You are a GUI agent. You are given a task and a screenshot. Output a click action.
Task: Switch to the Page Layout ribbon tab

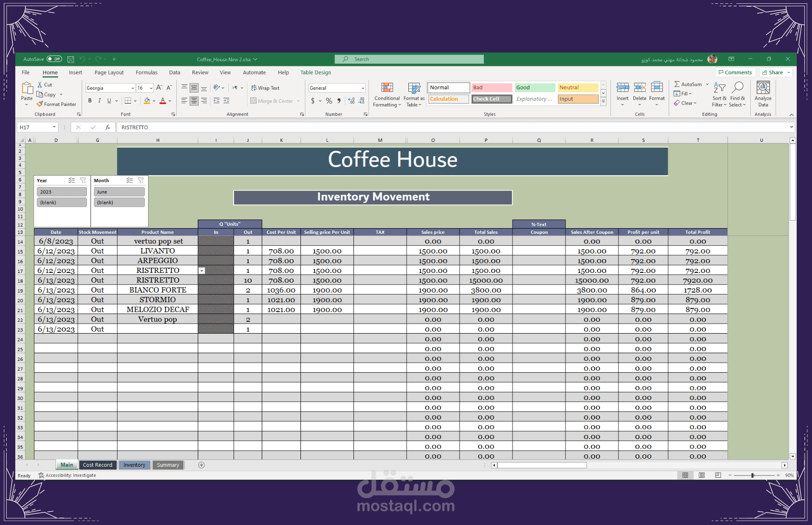(109, 73)
